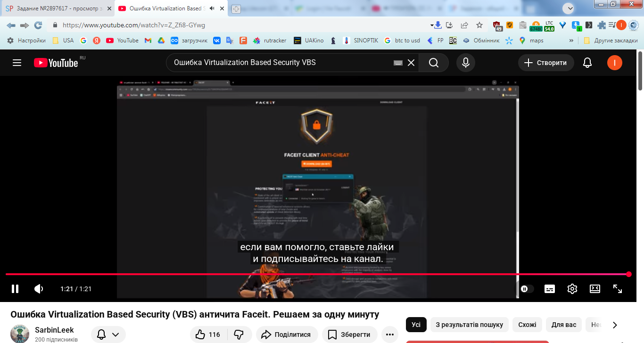Open the SINOPTIK bookmark
This screenshot has width=644, height=343.
click(361, 41)
